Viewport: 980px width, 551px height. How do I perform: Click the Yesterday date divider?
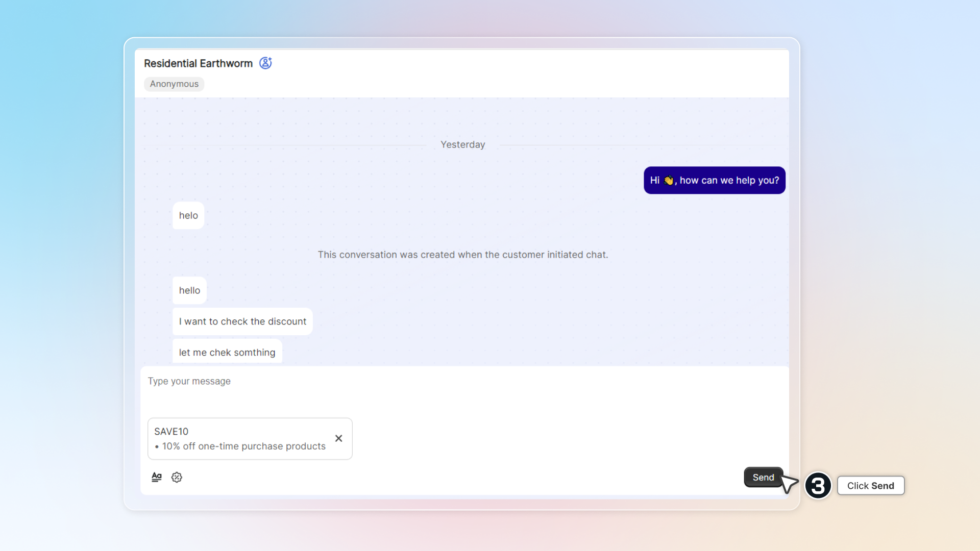[462, 145]
